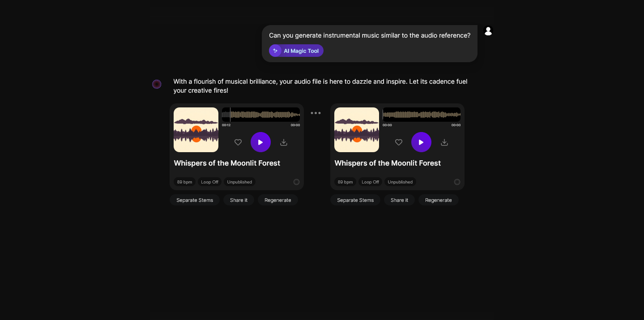Click the left card title Whispers of the Moonlit Forest
The width and height of the screenshot is (644, 320).
[x=227, y=163]
